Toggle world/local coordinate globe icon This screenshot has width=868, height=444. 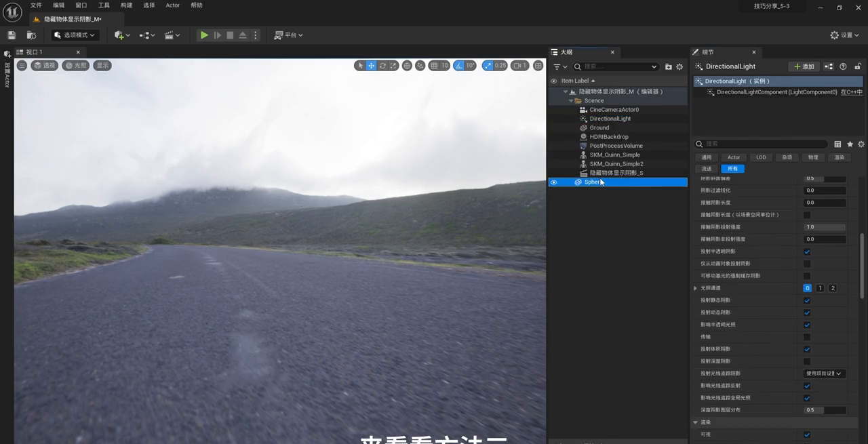click(x=407, y=66)
